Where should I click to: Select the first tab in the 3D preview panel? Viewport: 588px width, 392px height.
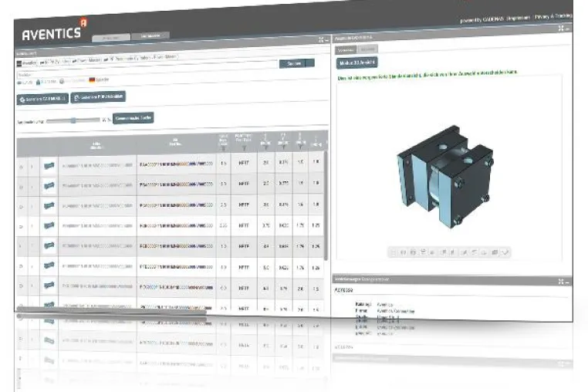point(346,50)
